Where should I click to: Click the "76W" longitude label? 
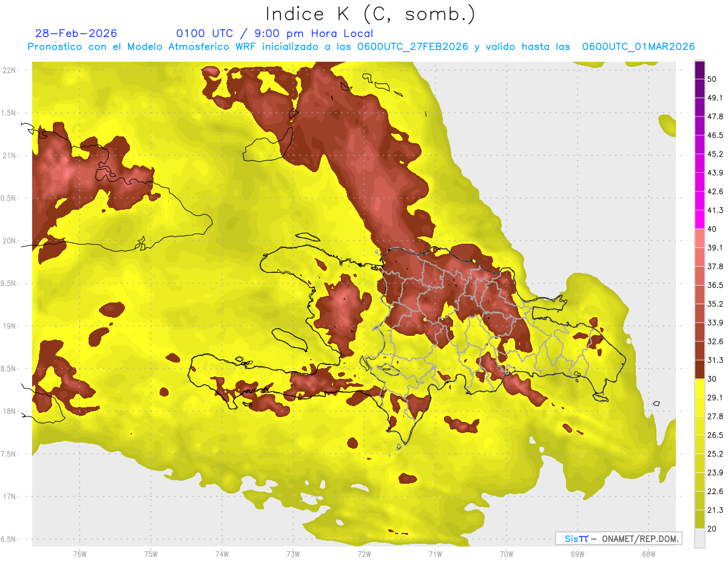tap(79, 554)
